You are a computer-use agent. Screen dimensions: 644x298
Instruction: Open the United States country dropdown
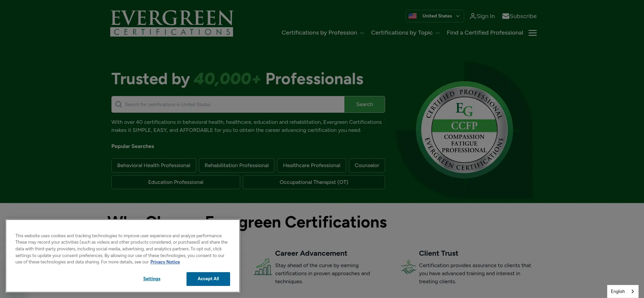[435, 16]
